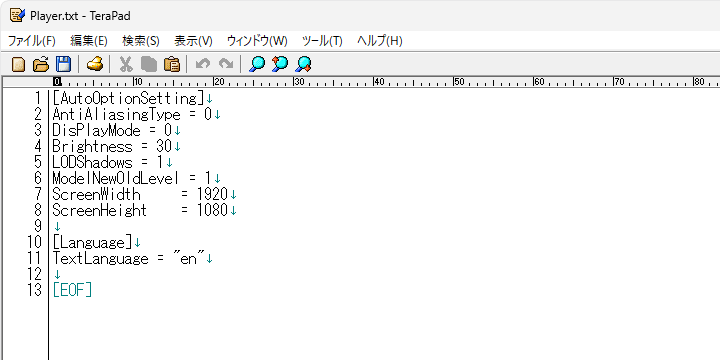Click line number 7 in gutter

coord(38,195)
